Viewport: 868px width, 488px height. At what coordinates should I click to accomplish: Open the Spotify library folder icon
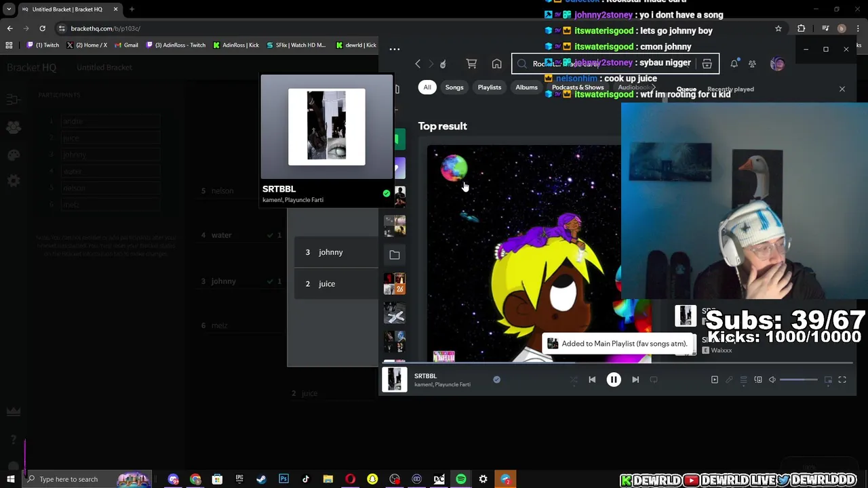tap(395, 255)
